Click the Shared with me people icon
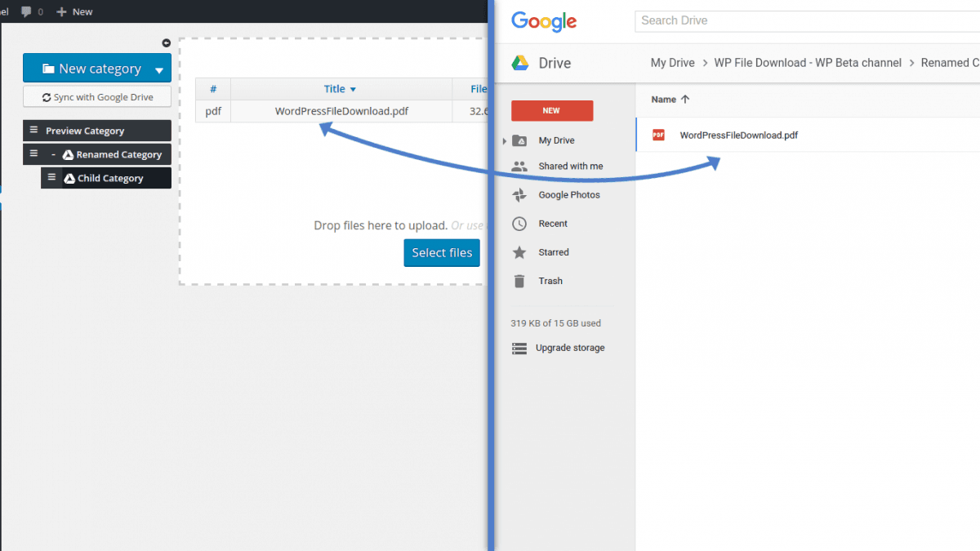This screenshot has width=980, height=551. [519, 167]
